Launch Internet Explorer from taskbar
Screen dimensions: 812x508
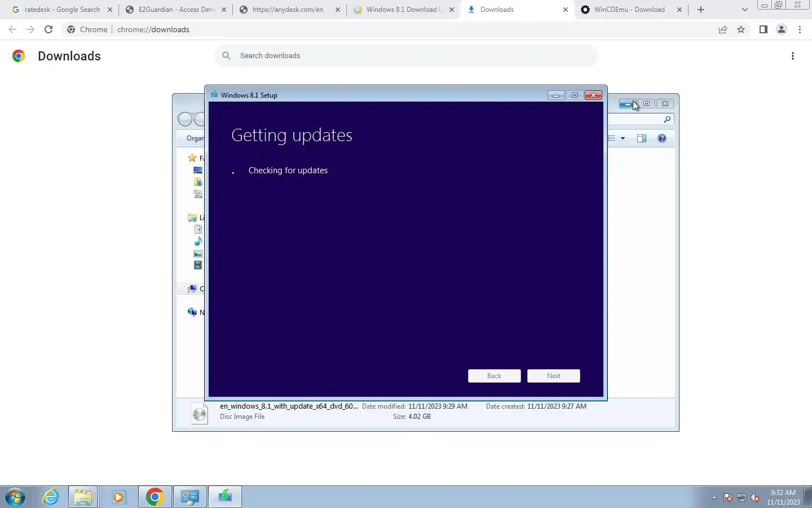[51, 497]
